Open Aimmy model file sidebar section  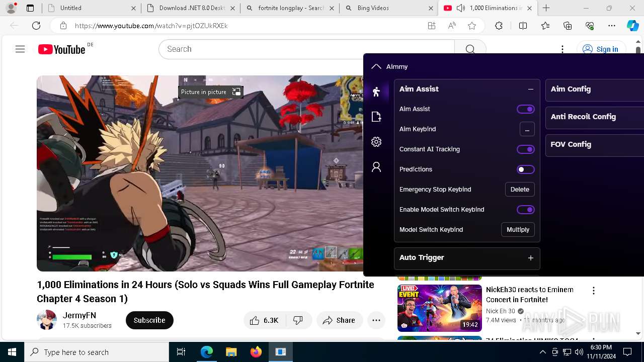coord(376,117)
